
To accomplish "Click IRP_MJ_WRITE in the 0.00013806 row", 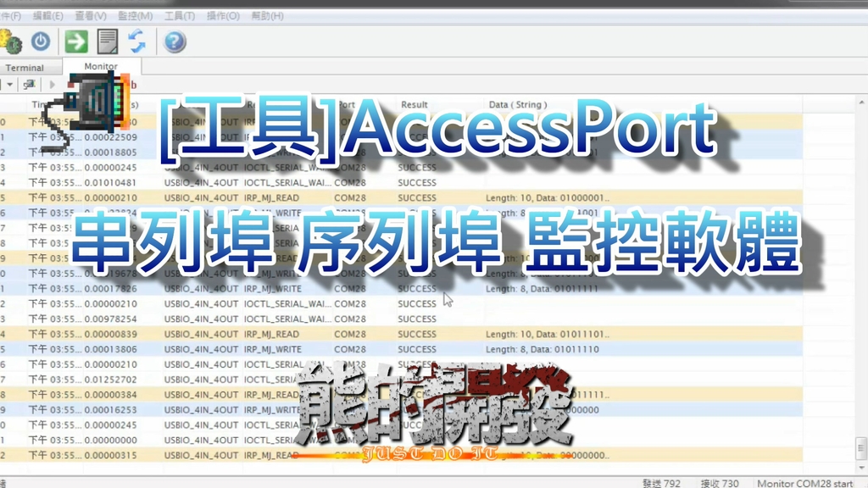I will (273, 349).
